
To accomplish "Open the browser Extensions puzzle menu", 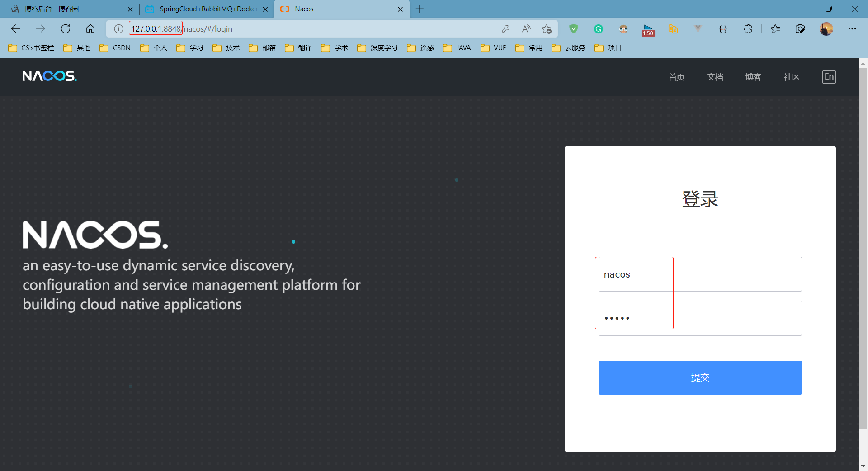I will [748, 29].
